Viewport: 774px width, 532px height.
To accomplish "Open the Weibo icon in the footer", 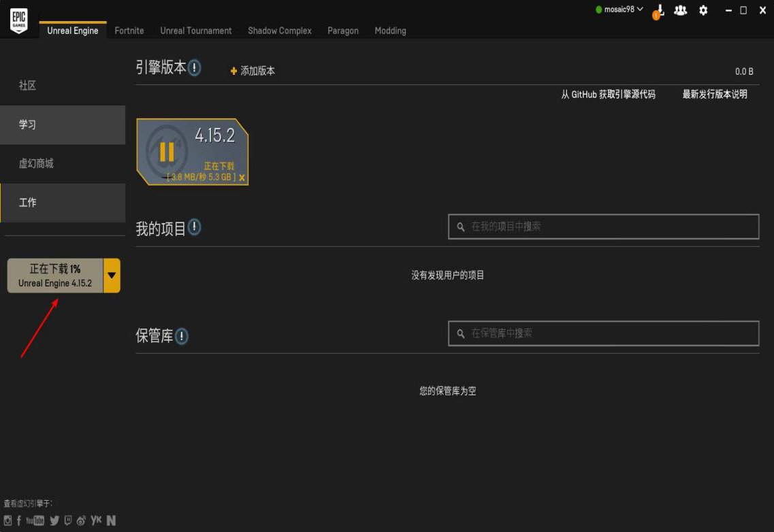I will pyautogui.click(x=81, y=520).
